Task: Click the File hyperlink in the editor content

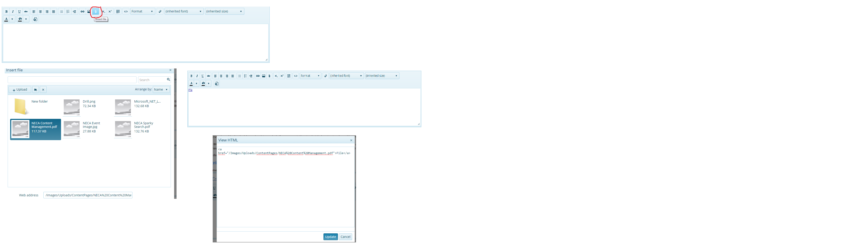Action: (190, 90)
